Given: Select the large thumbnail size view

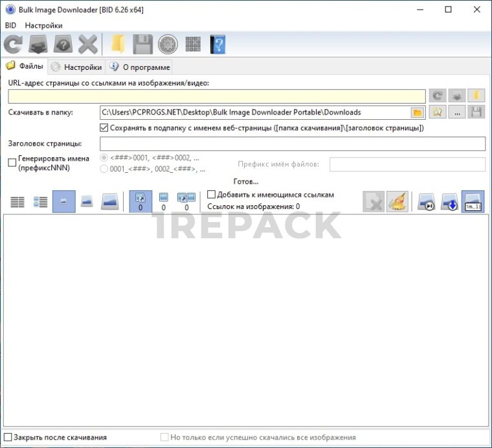Looking at the screenshot, I should [x=110, y=201].
